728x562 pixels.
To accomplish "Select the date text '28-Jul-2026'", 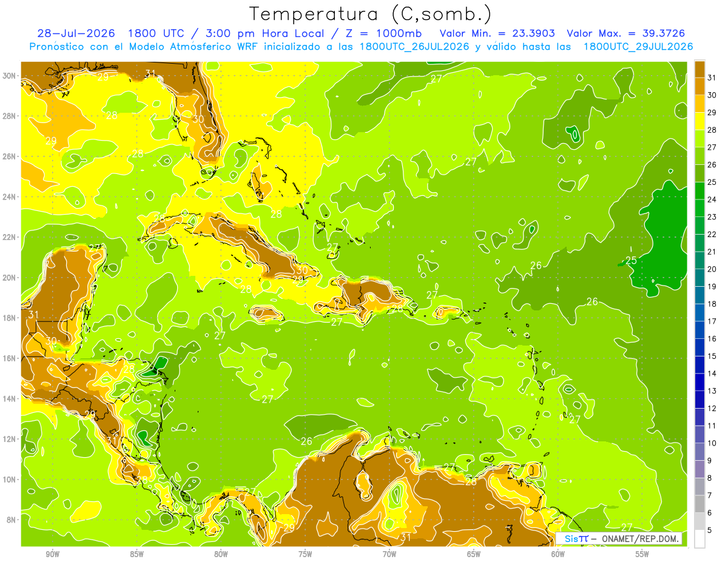I will [76, 33].
